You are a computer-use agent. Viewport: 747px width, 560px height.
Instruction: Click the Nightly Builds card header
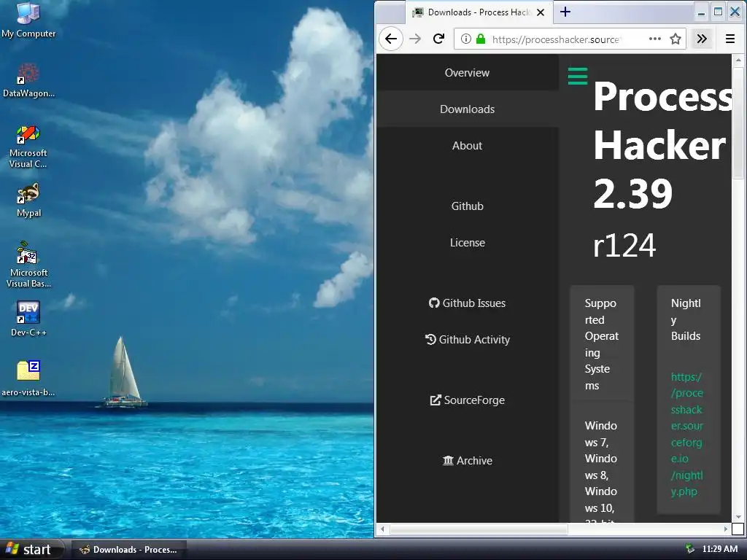(x=686, y=319)
